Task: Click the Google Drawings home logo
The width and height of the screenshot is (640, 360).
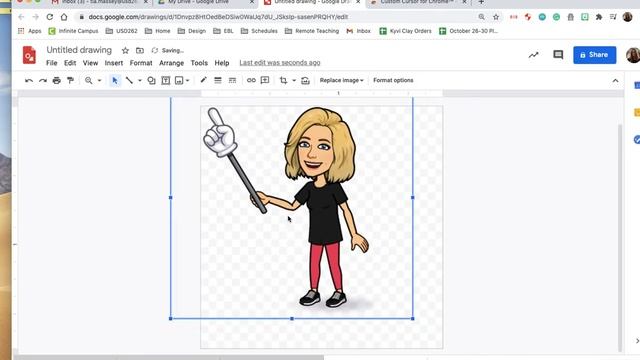Action: pyautogui.click(x=29, y=55)
